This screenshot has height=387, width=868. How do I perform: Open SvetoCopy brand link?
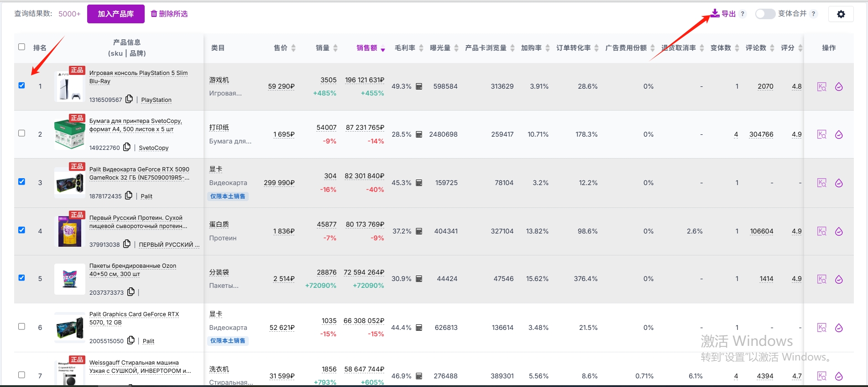tap(154, 148)
